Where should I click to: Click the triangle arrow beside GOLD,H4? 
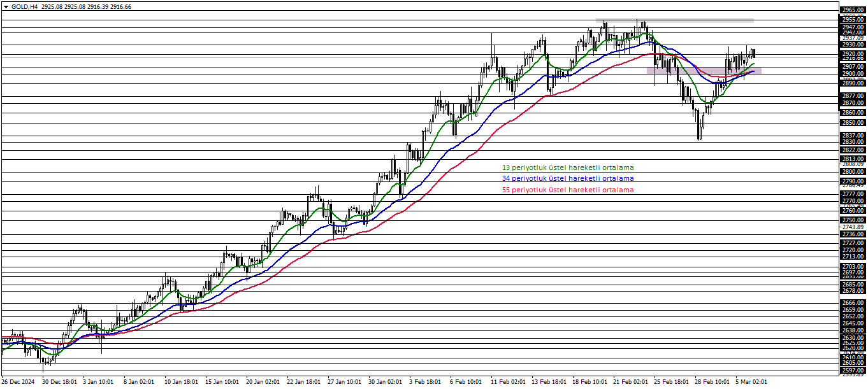click(6, 6)
